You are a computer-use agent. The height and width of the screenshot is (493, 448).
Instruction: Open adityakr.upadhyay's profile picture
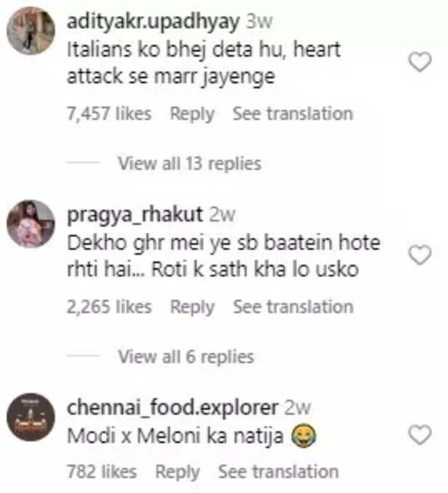pyautogui.click(x=31, y=31)
